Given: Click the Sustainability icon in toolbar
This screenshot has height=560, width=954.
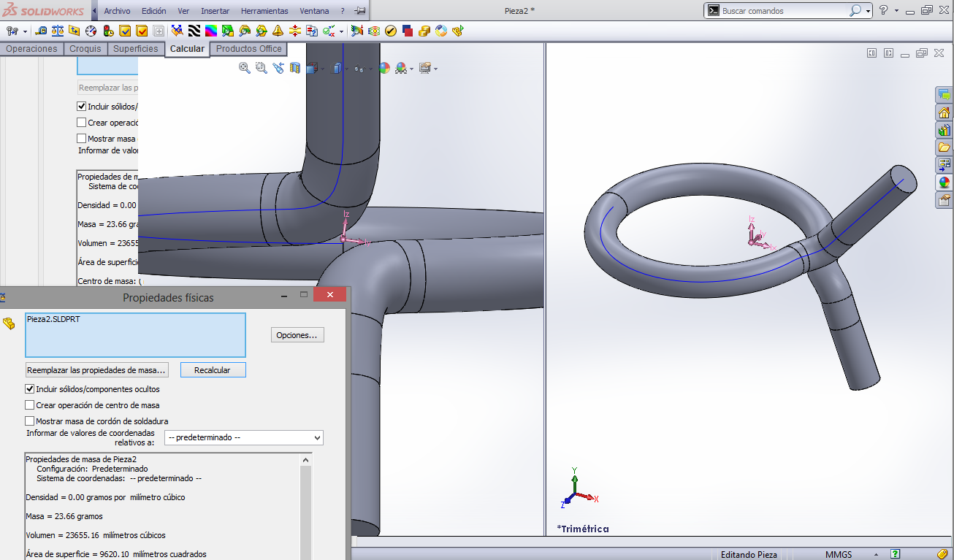Looking at the screenshot, I should pyautogui.click(x=441, y=31).
